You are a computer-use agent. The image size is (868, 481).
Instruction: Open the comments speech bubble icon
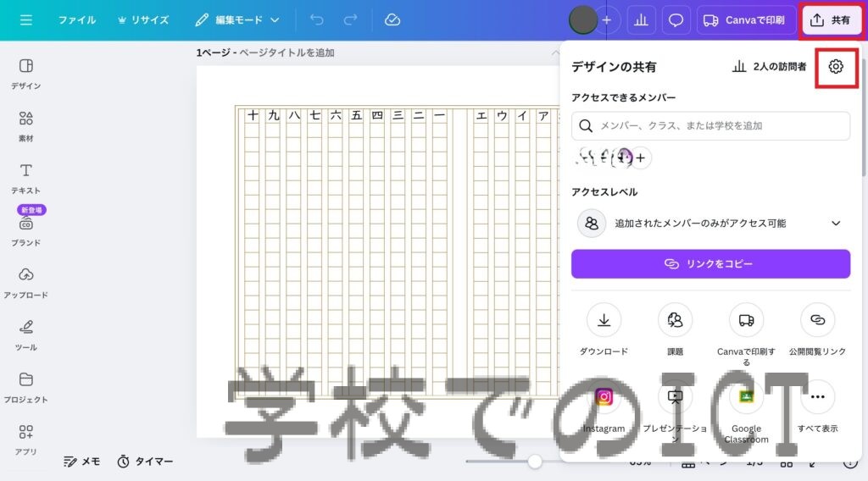pos(676,20)
